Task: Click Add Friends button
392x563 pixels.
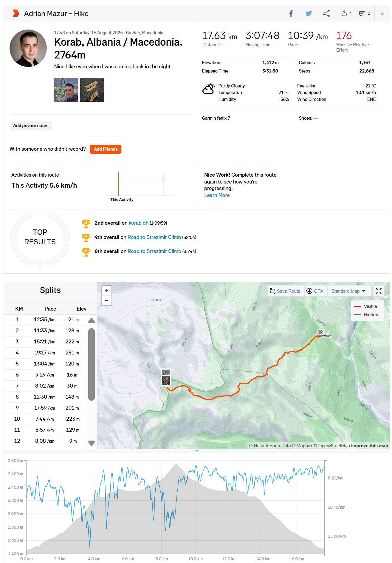Action: coord(106,149)
